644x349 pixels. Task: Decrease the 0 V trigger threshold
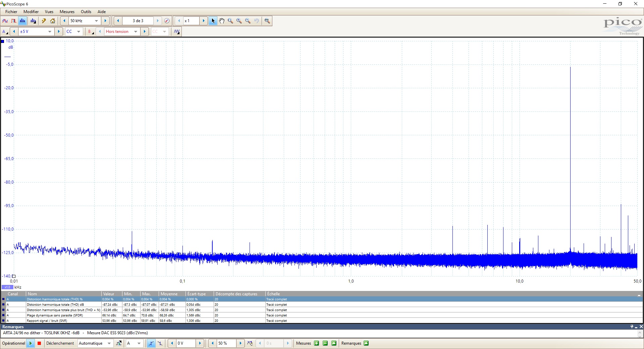(172, 343)
